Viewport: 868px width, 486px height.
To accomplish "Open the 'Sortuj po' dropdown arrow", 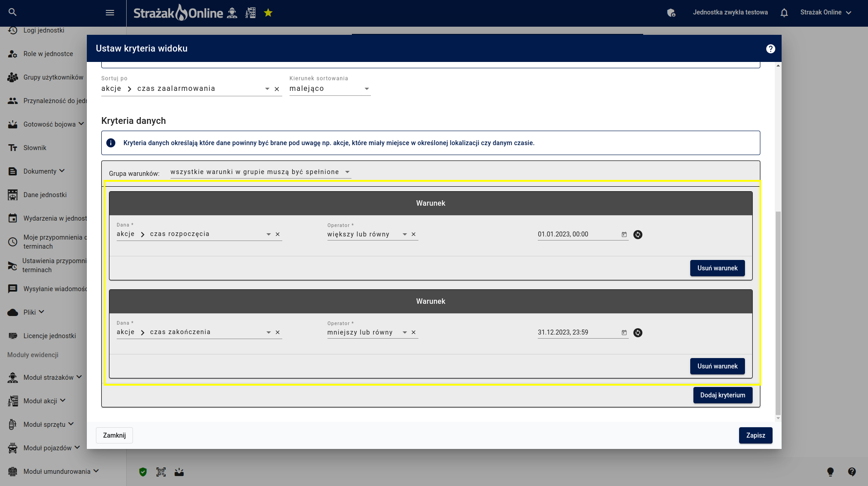I will 267,89.
